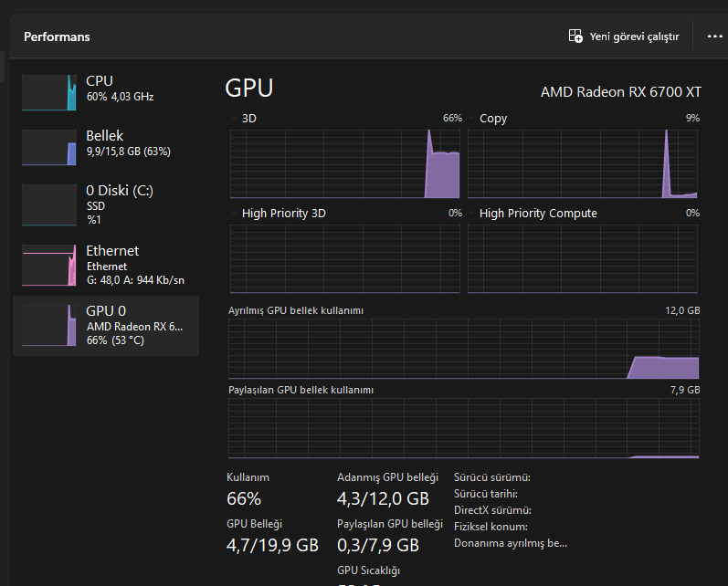Open the Ethernet network mini graph

pos(49,265)
